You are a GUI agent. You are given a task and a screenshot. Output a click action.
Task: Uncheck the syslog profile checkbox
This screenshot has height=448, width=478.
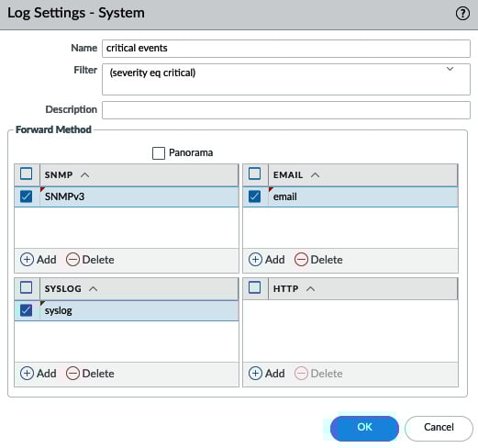pos(26,310)
